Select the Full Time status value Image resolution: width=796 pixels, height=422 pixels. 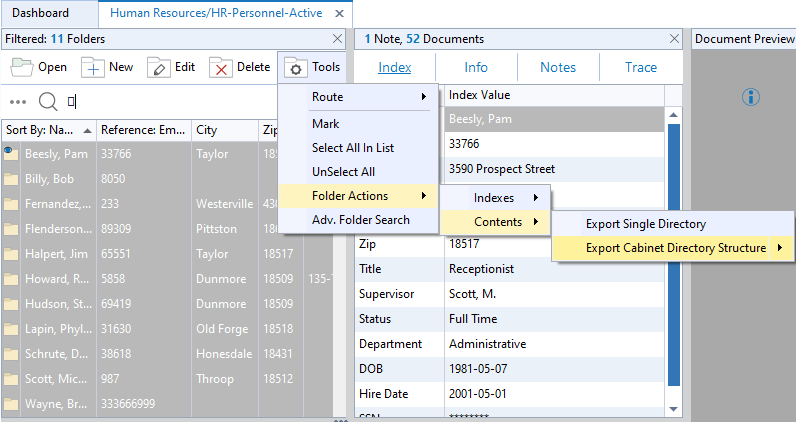pos(473,319)
